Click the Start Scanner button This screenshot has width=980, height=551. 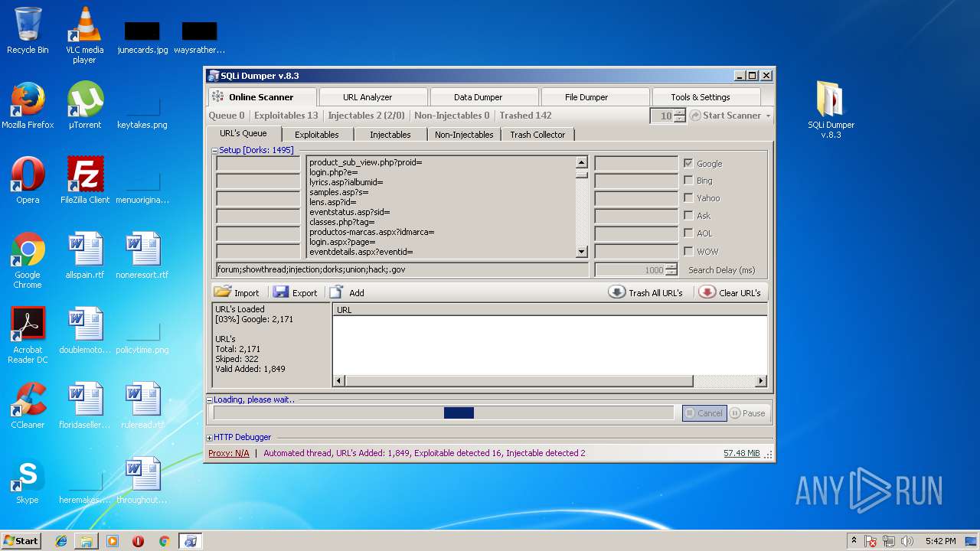click(726, 116)
